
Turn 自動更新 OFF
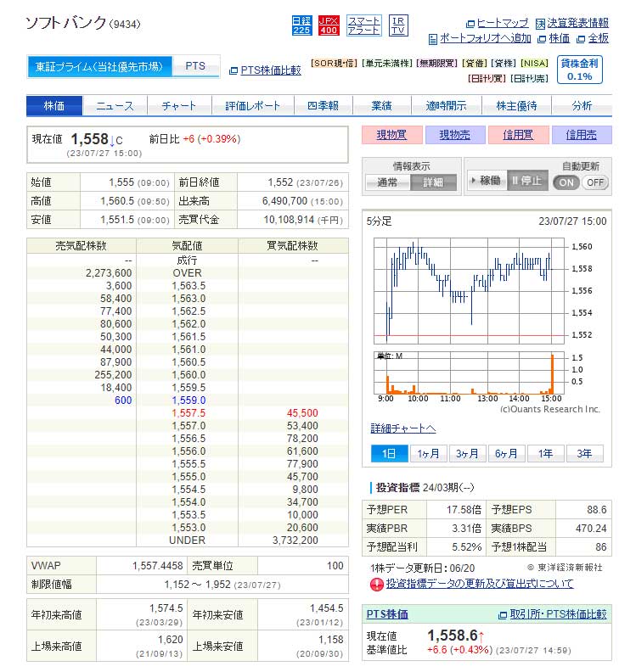pyautogui.click(x=595, y=182)
